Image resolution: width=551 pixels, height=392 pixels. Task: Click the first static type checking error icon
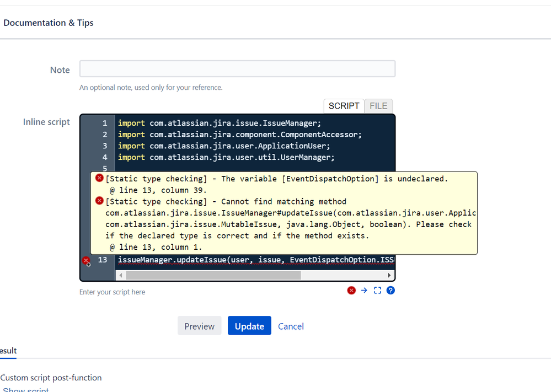click(x=99, y=178)
